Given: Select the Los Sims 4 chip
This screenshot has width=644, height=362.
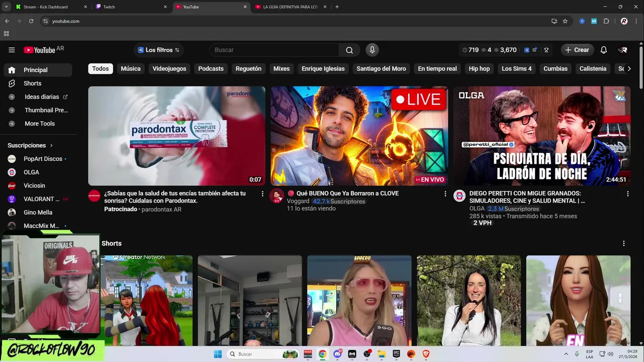Looking at the screenshot, I should pos(517,68).
